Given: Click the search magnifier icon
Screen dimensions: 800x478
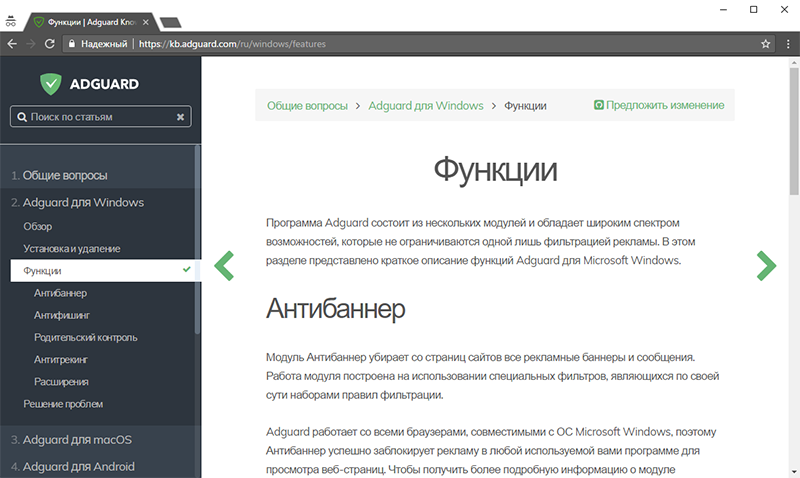Looking at the screenshot, I should [x=22, y=117].
